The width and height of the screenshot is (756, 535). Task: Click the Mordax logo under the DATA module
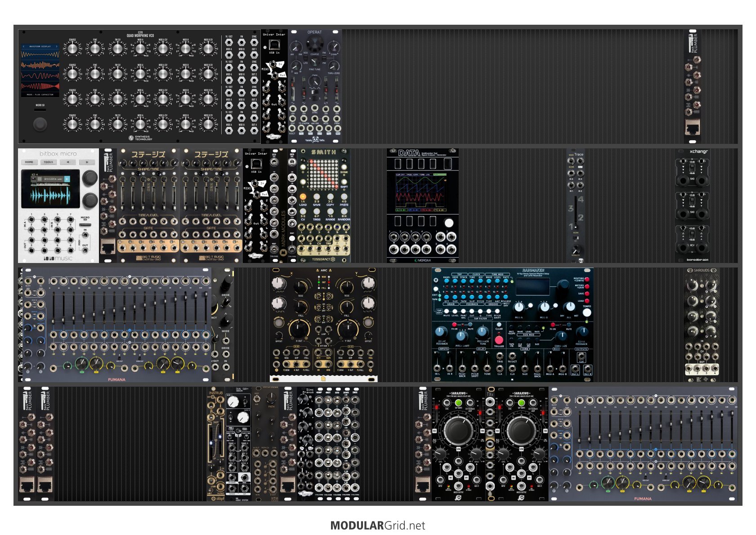[x=423, y=260]
